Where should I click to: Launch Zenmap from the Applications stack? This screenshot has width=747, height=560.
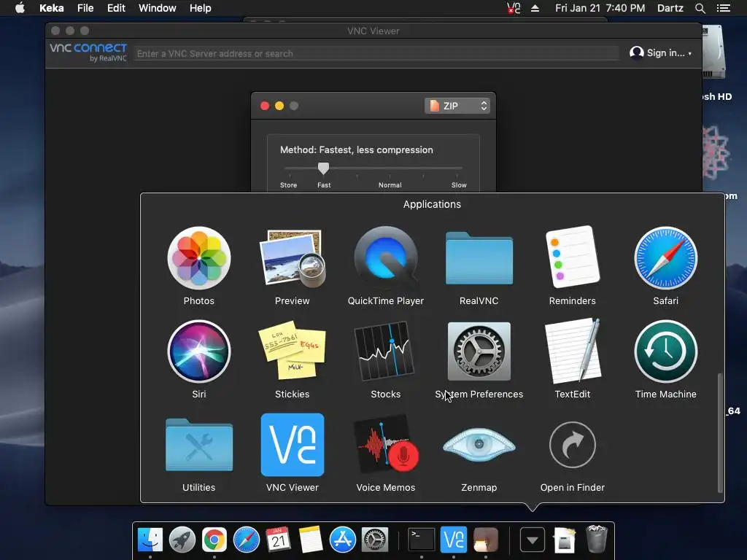[479, 445]
